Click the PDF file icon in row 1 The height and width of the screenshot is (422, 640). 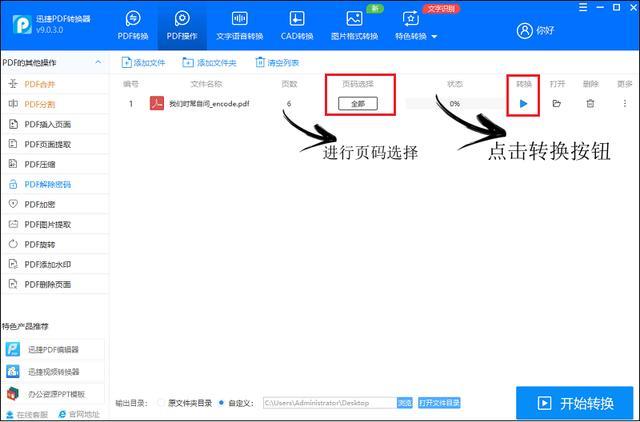click(x=157, y=103)
